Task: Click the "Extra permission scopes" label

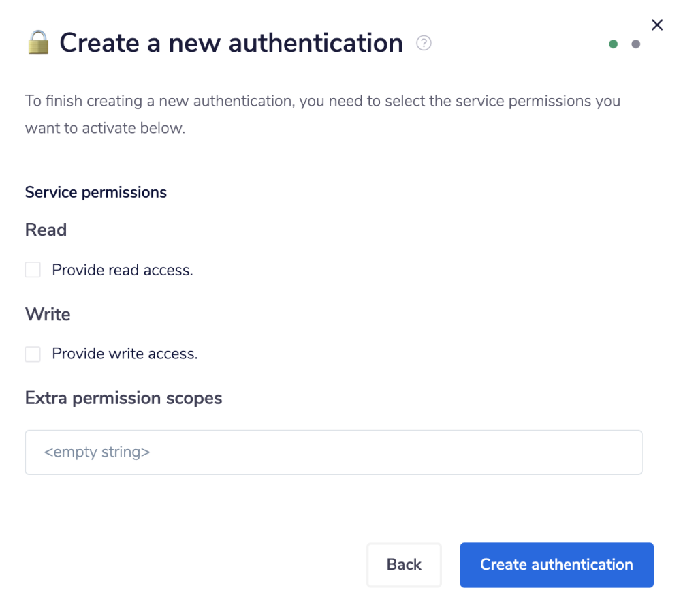Action: coord(124,398)
